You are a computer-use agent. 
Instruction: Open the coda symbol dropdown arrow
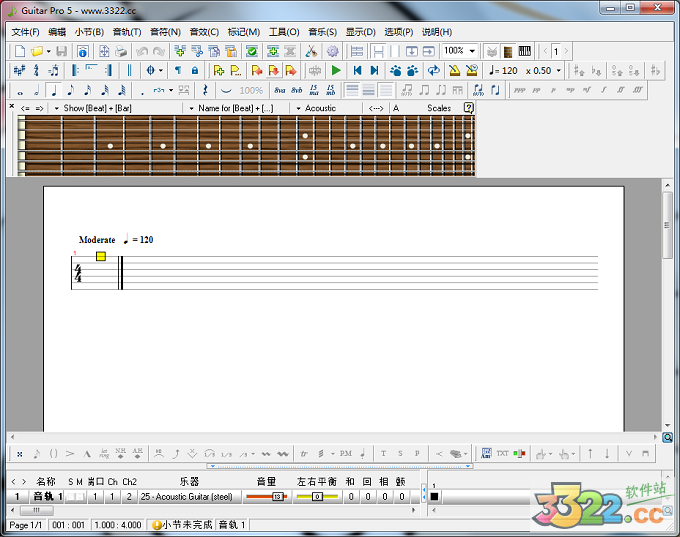[x=160, y=70]
